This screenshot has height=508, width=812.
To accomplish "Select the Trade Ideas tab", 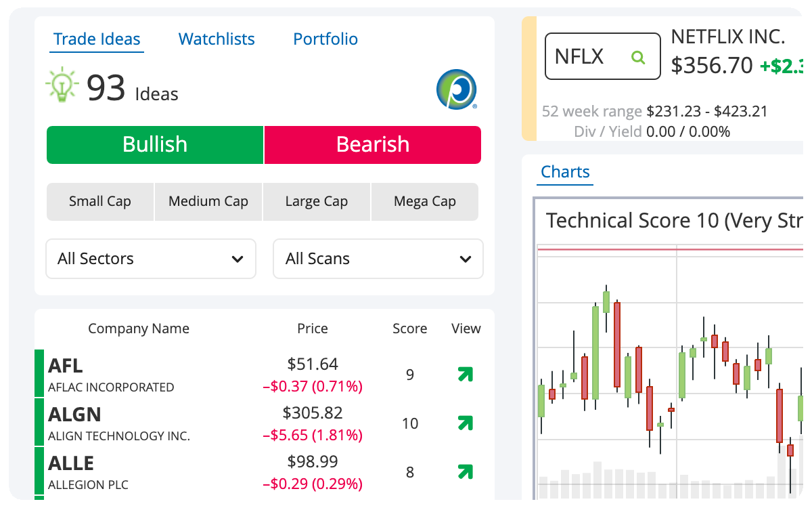I will pyautogui.click(x=97, y=39).
